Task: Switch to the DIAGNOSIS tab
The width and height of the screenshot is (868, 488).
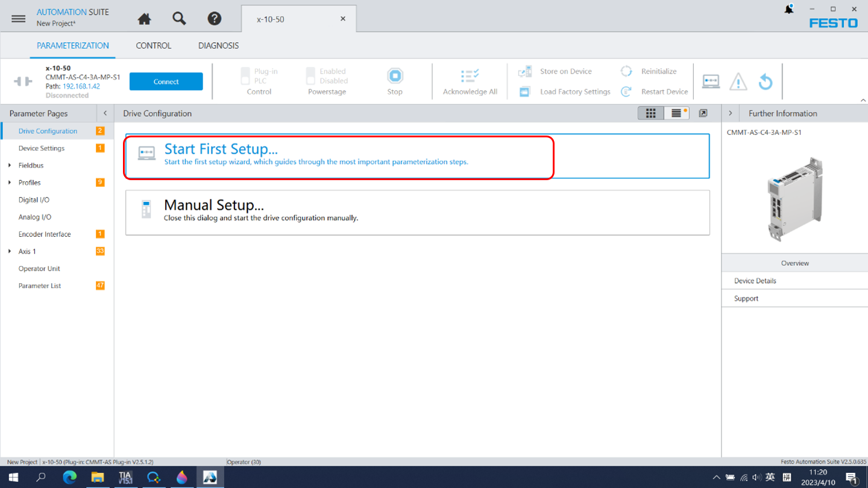Action: click(218, 46)
